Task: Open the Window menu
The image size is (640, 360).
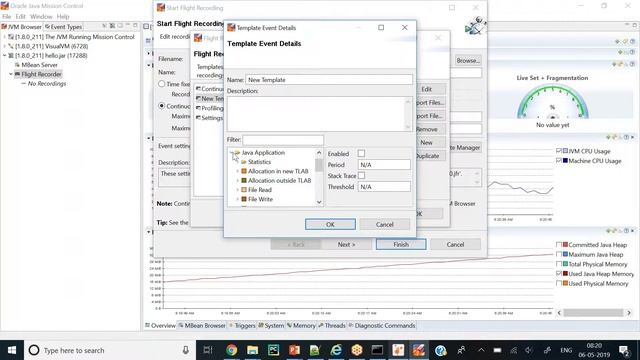Action: (x=41, y=17)
